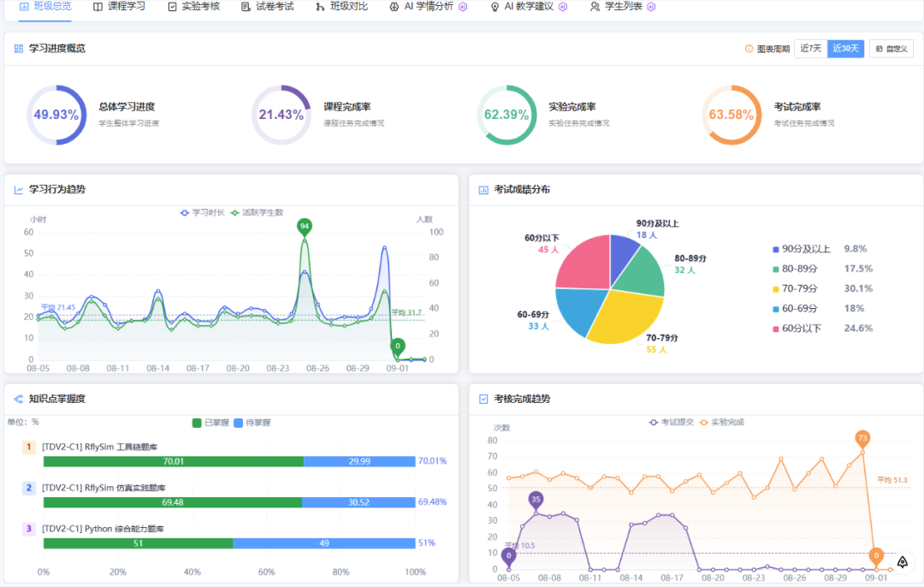Click the orange peak marker labeled 73
The height and width of the screenshot is (587, 924).
862,439
